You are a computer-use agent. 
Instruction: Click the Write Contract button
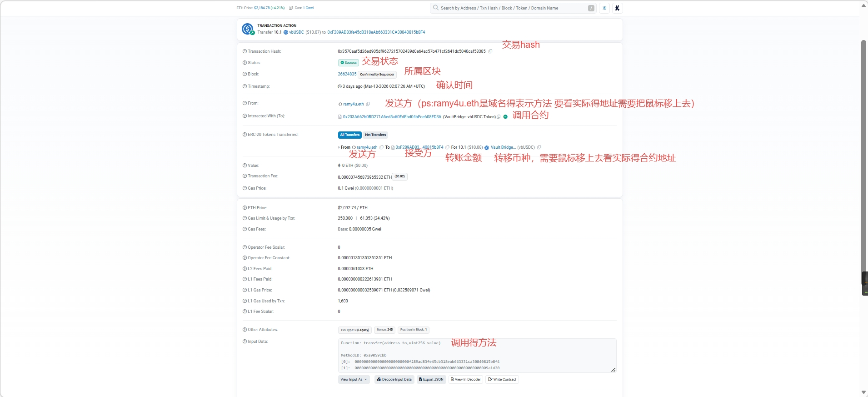pyautogui.click(x=502, y=379)
